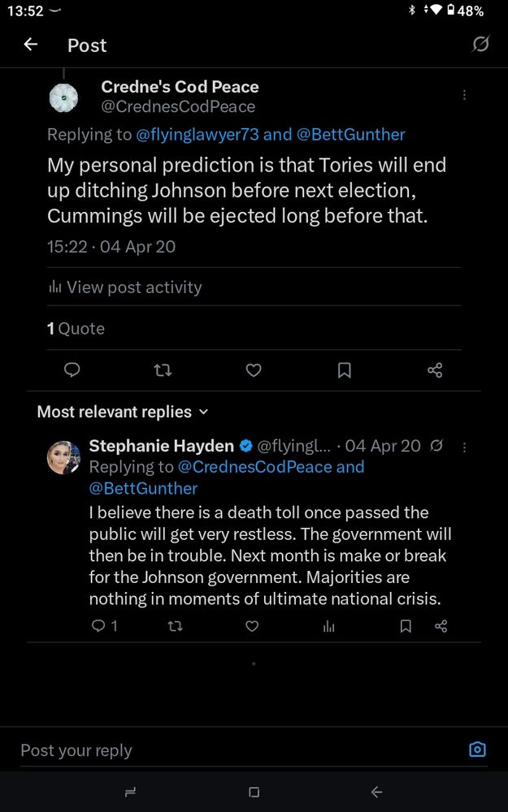Like Stephanie Hayden's reply

click(252, 626)
